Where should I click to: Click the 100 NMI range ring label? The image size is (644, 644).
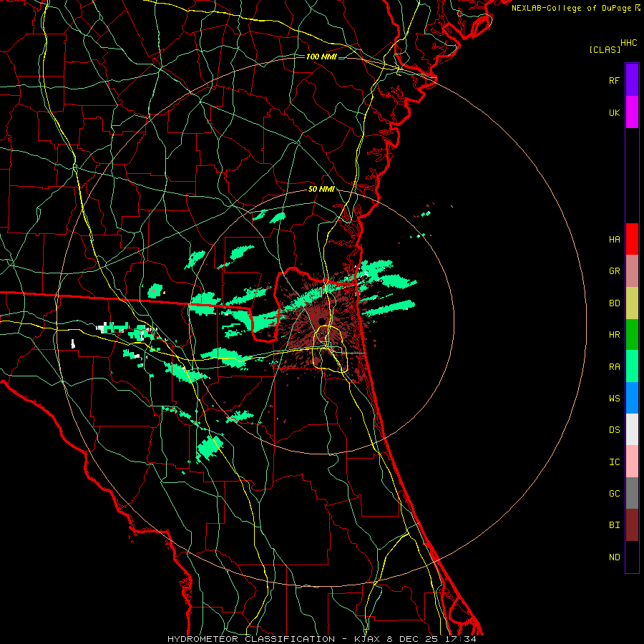pyautogui.click(x=321, y=57)
